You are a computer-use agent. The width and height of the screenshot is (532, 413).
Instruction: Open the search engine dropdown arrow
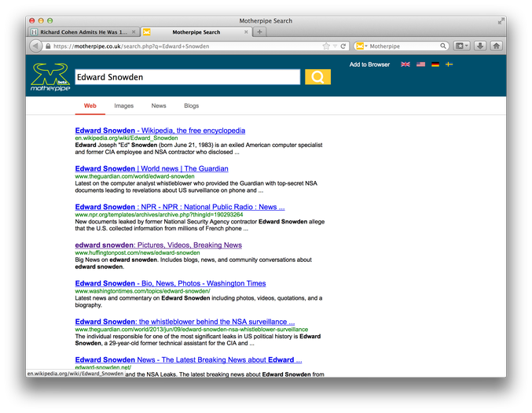click(366, 46)
